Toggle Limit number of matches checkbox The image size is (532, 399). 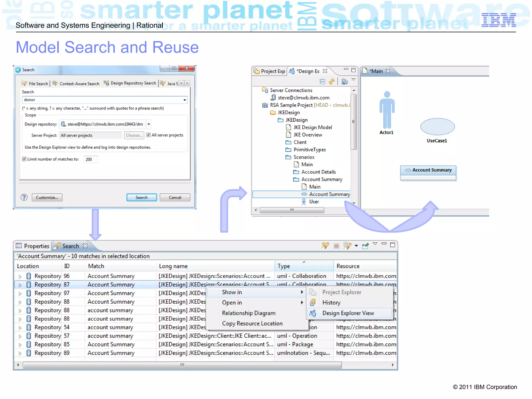coord(24,159)
